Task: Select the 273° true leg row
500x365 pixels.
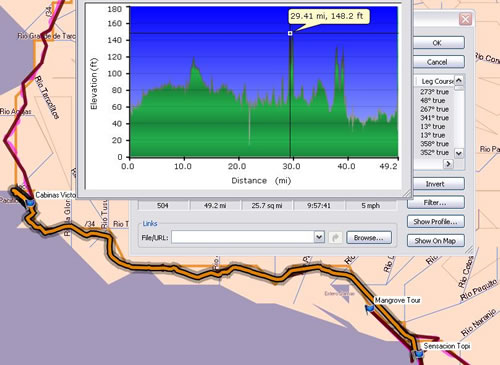Action: [x=434, y=92]
